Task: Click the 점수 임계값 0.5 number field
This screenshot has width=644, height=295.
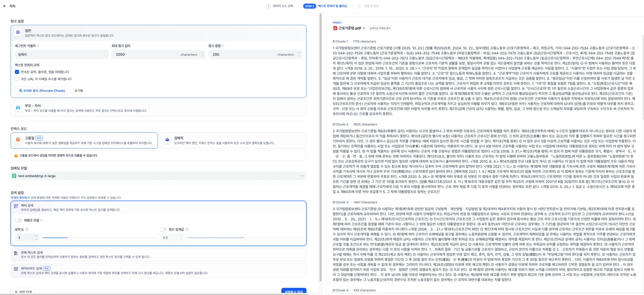Action: coord(172,238)
